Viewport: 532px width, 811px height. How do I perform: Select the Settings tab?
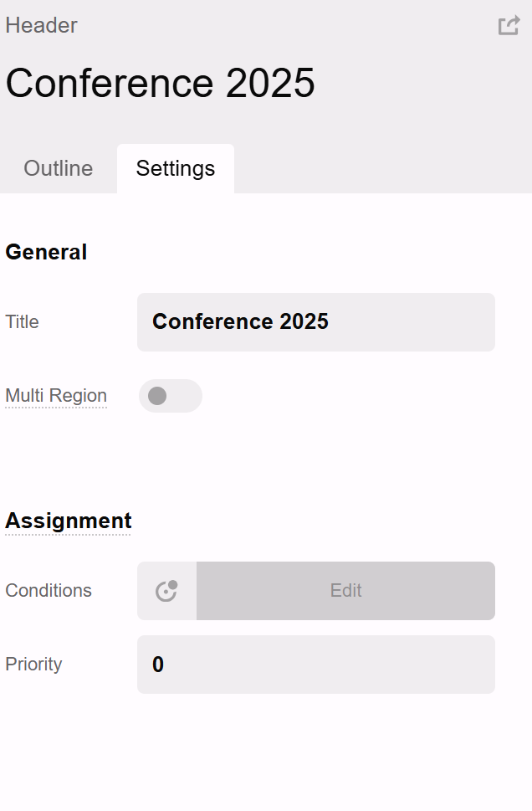(x=176, y=168)
